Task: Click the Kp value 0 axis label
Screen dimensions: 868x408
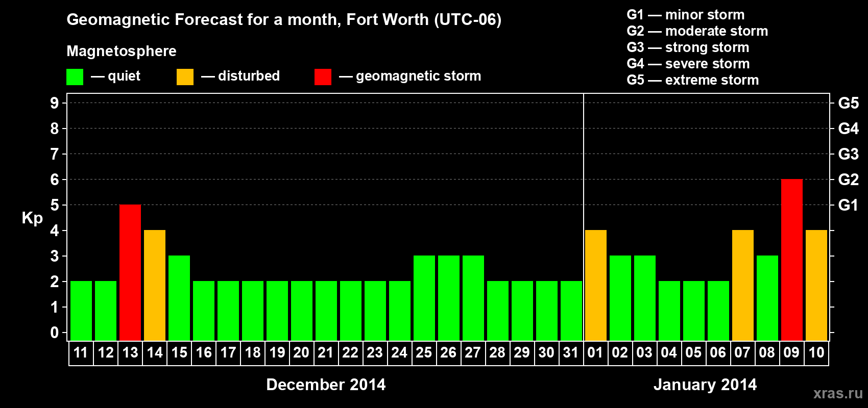Action: tap(55, 333)
